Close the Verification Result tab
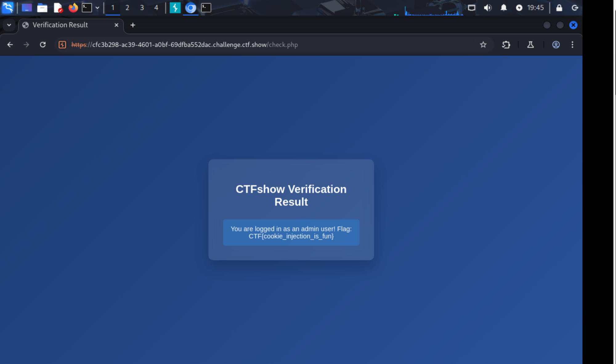This screenshot has height=364, width=616. [116, 25]
